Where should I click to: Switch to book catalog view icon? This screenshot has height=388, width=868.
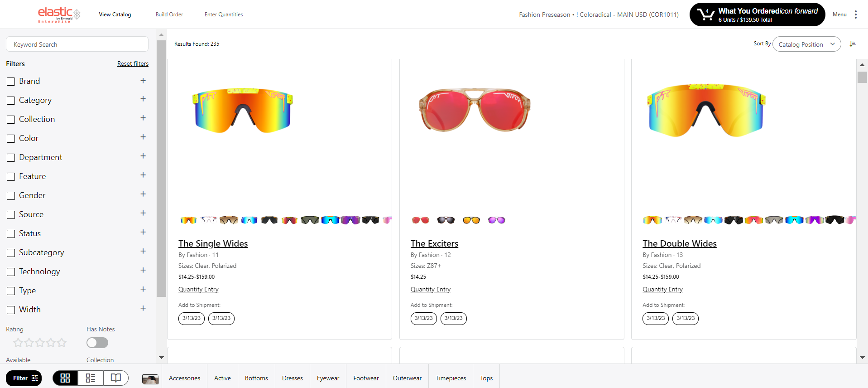(116, 378)
